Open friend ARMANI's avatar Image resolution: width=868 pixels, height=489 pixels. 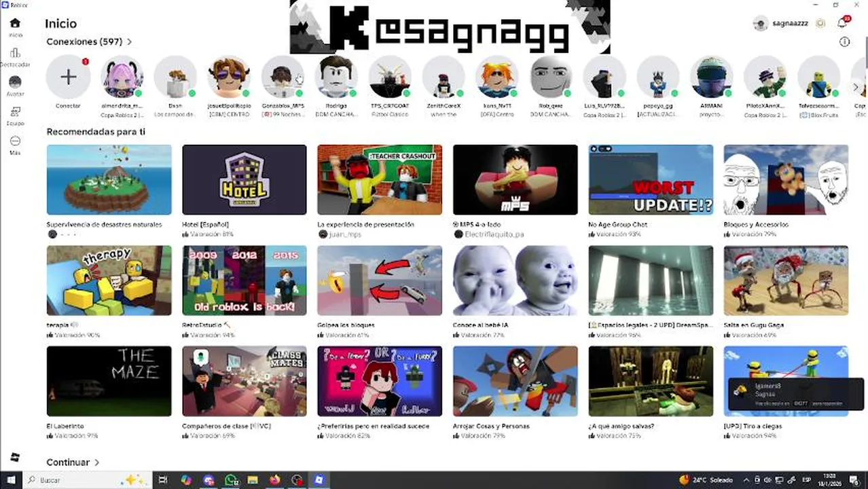click(x=712, y=77)
